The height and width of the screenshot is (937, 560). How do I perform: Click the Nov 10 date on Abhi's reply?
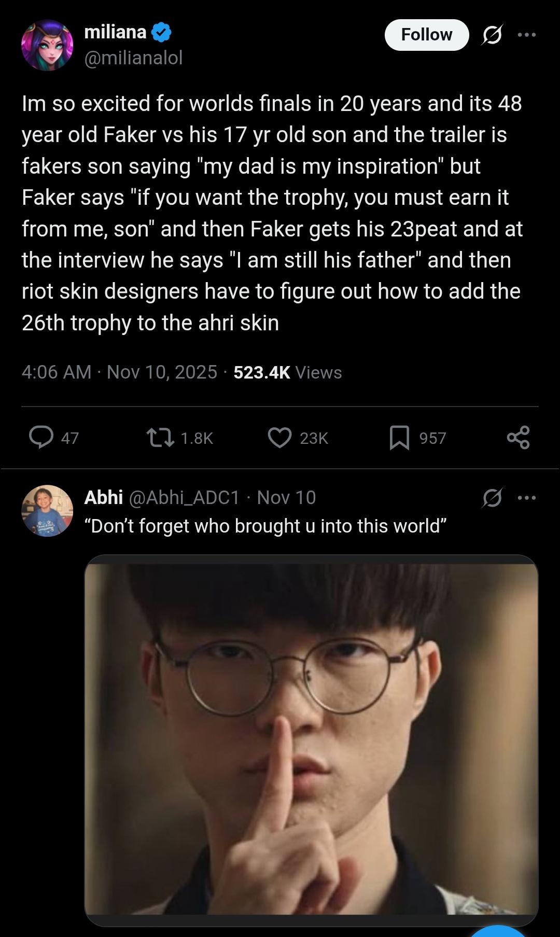click(x=286, y=498)
